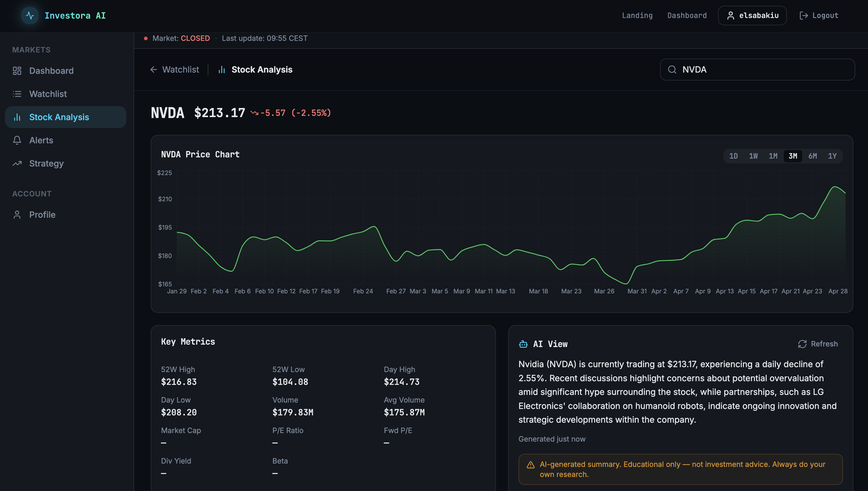Switch chart to 6M range
The height and width of the screenshot is (491, 868).
(x=813, y=156)
